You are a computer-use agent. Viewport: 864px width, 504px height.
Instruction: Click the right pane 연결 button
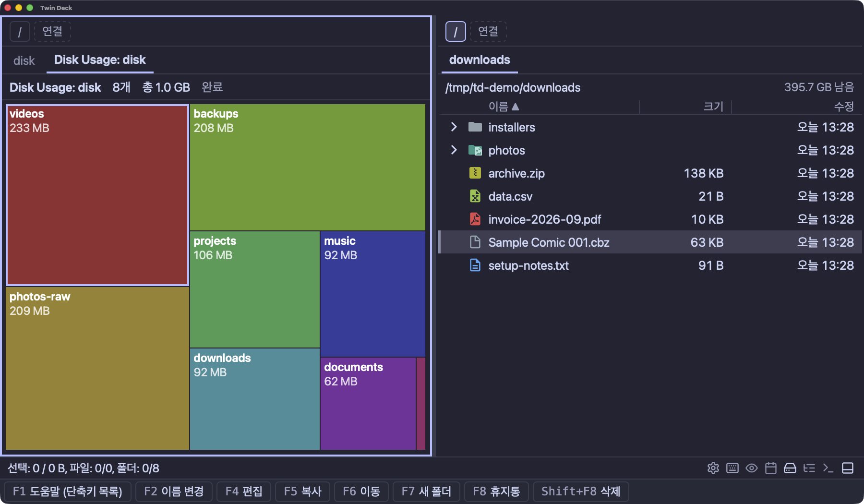(x=488, y=32)
